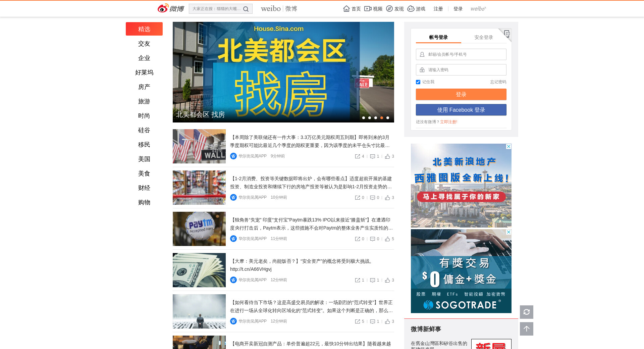Viewport: 644px width, 349px height.
Task: Focus the 请输入密码 field
Action: pyautogui.click(x=461, y=70)
